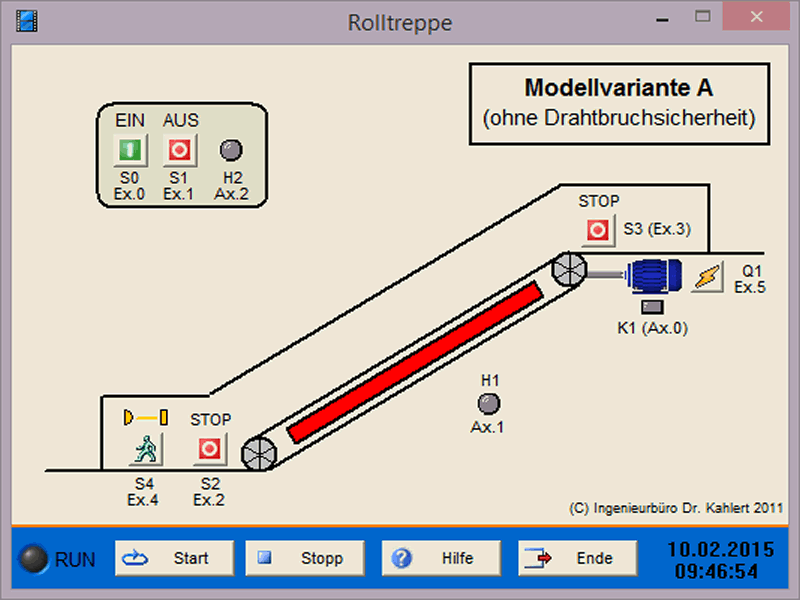Image resolution: width=800 pixels, height=600 pixels.
Task: Open Hilfe help
Action: click(441, 558)
